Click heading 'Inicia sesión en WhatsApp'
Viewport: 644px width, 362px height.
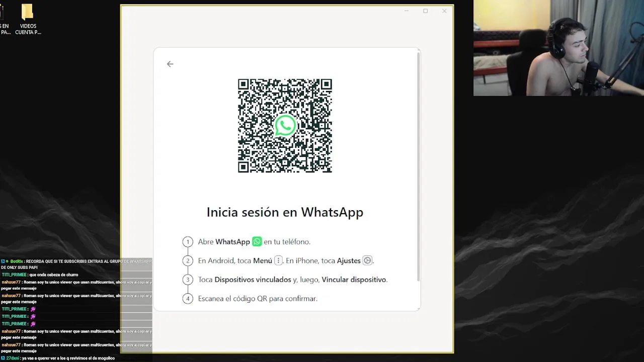point(285,212)
